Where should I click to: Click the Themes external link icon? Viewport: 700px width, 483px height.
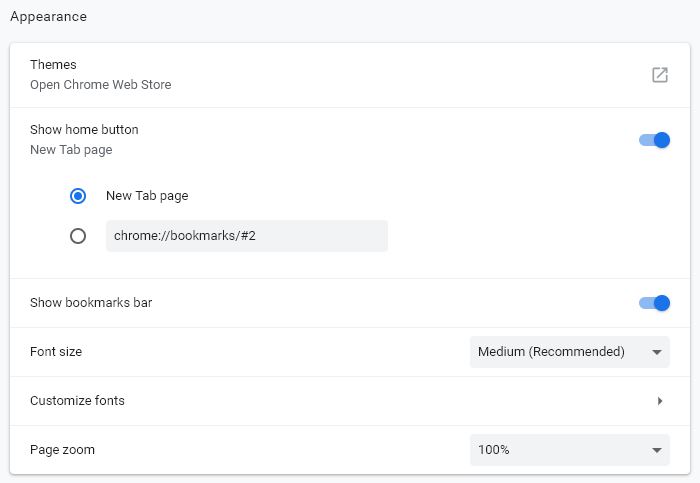click(660, 75)
